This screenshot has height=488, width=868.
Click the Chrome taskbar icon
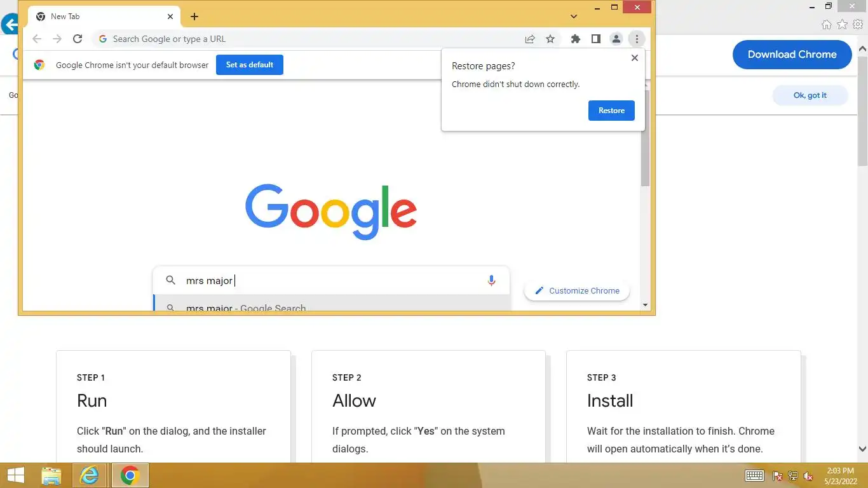(130, 475)
